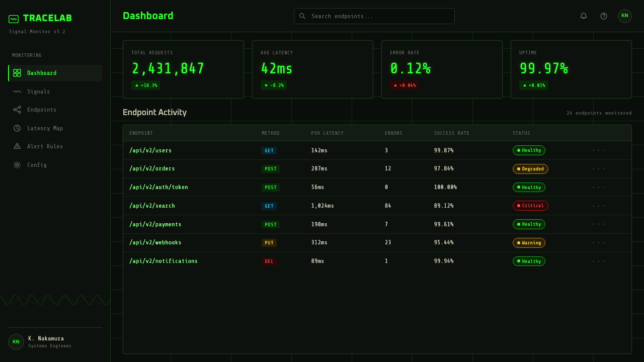
Task: Open the more-options dots for /api/v2/notifications
Action: click(x=598, y=261)
